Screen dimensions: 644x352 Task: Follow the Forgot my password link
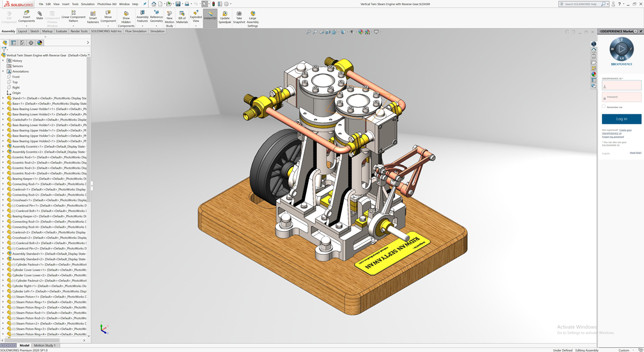click(612, 137)
